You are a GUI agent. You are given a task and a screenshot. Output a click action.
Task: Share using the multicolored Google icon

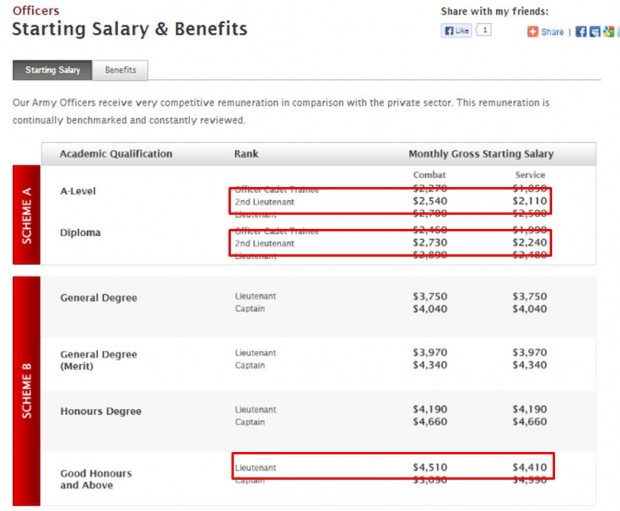(x=607, y=32)
